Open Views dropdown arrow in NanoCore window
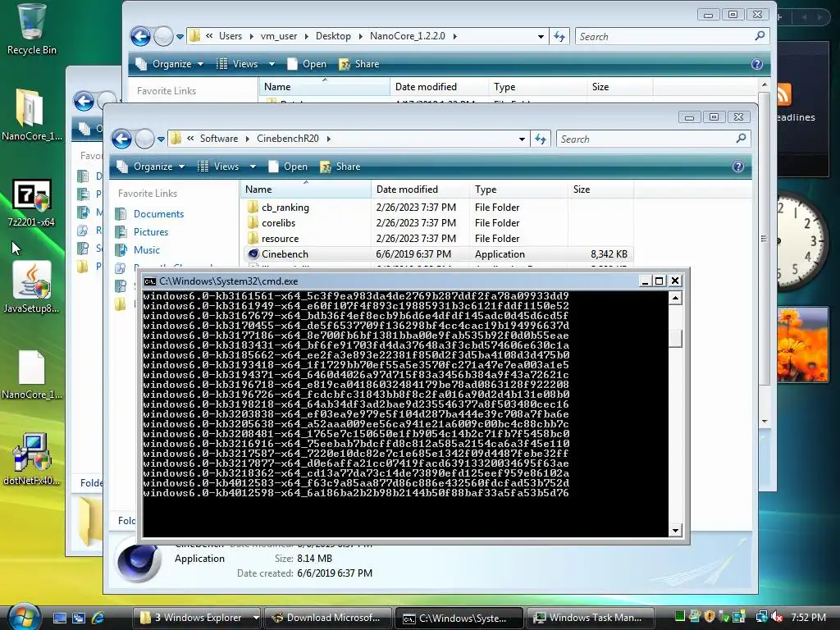The height and width of the screenshot is (630, 840). click(x=272, y=64)
